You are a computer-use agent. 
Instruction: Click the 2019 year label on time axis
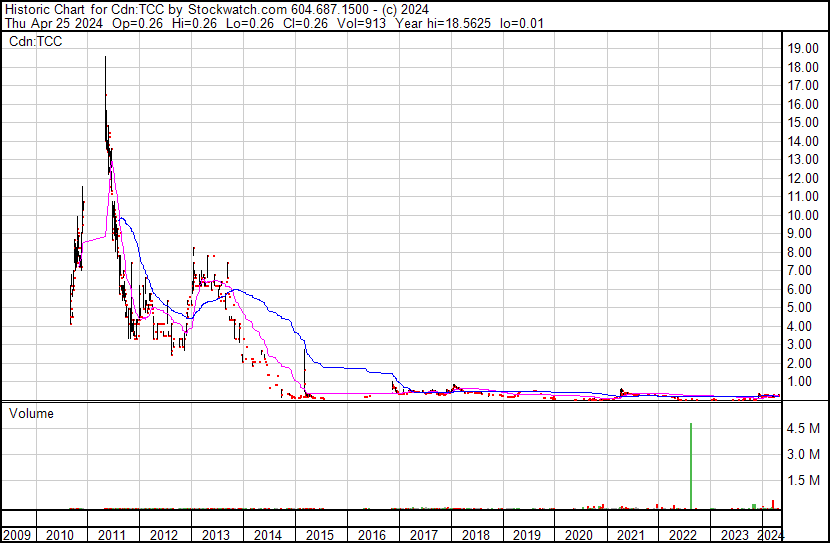click(527, 535)
